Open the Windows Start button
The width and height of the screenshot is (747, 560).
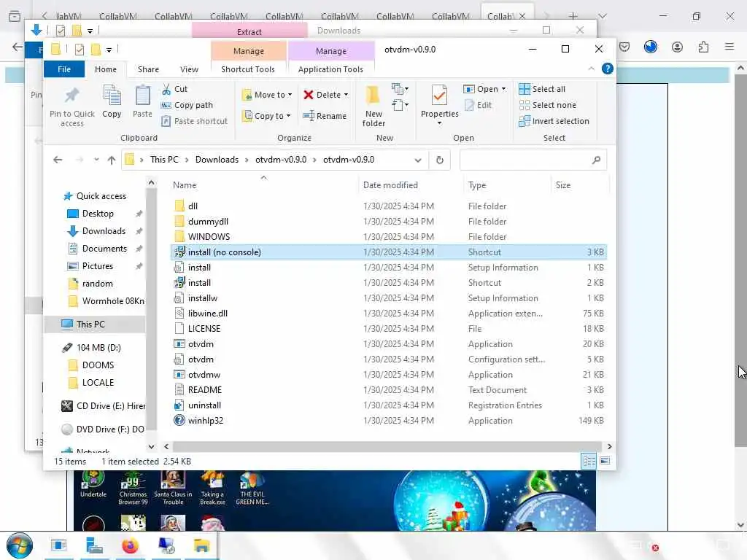pyautogui.click(x=20, y=545)
